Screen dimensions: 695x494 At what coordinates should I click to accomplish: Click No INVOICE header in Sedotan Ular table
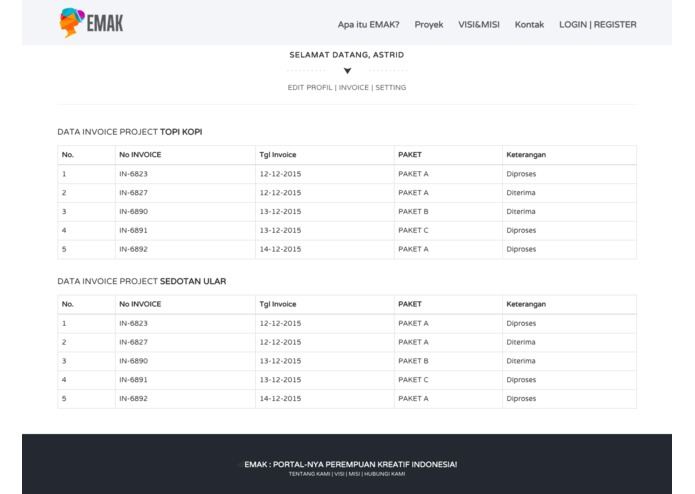140,304
